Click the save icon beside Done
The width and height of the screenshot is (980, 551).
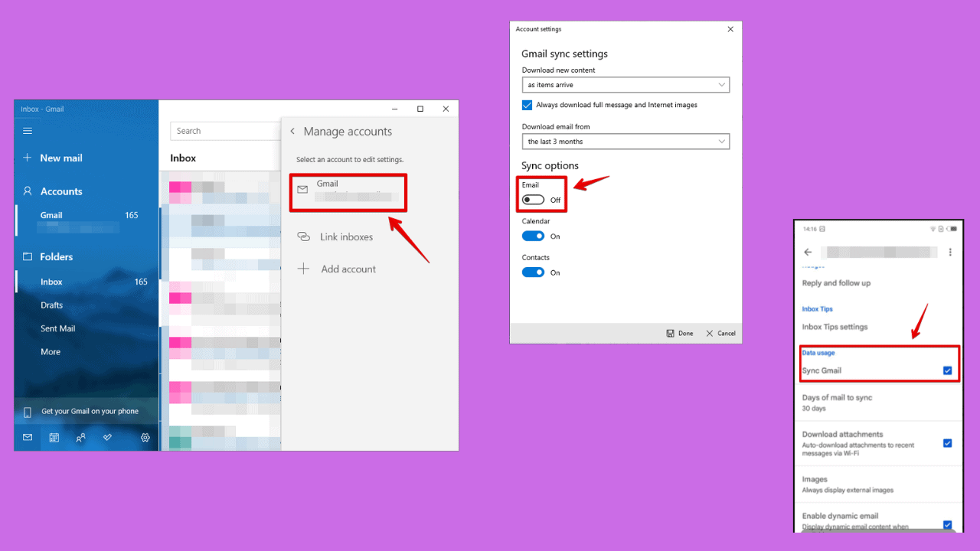point(670,334)
